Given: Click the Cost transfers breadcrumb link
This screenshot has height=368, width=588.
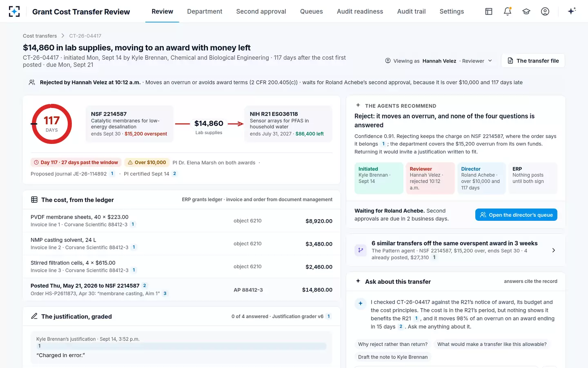Looking at the screenshot, I should coord(40,36).
